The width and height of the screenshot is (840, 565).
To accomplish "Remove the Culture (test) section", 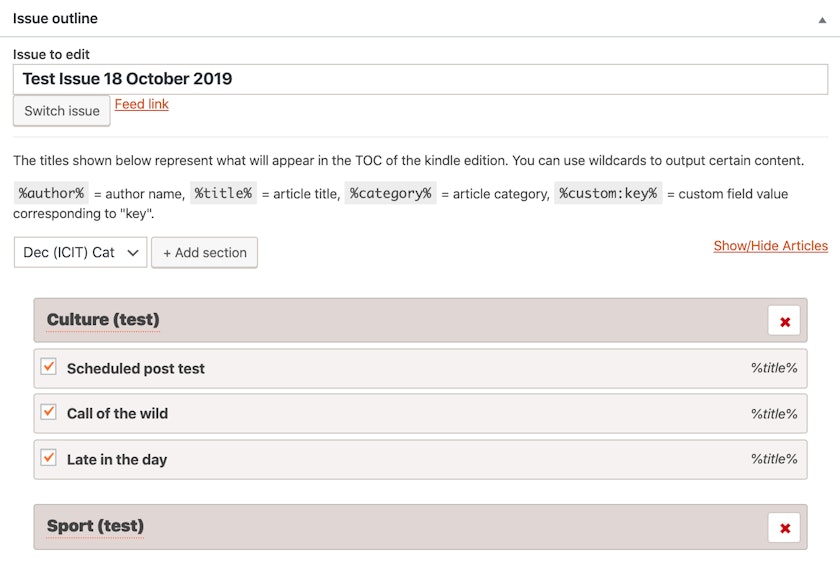I will (784, 321).
